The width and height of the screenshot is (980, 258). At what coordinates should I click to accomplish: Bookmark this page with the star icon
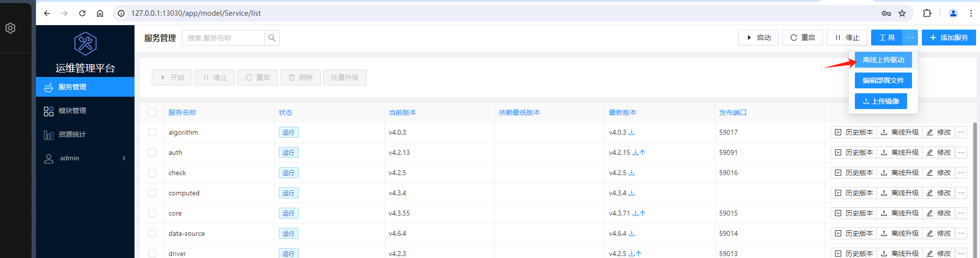tap(902, 13)
